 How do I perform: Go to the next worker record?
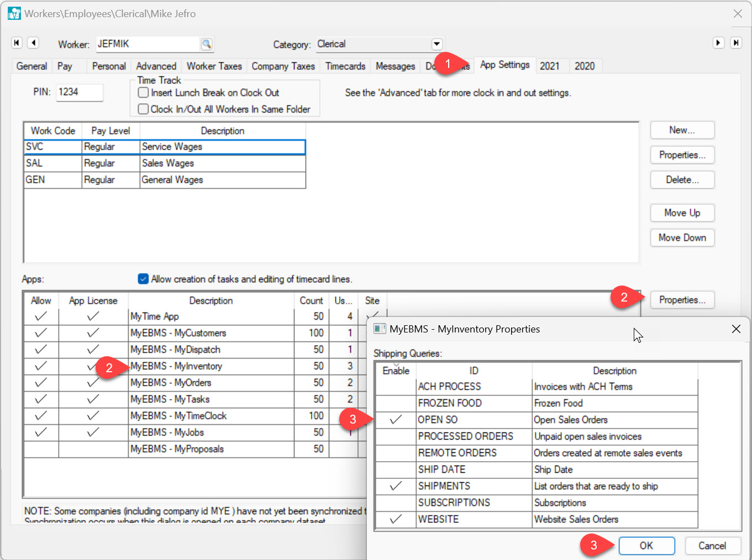[718, 43]
